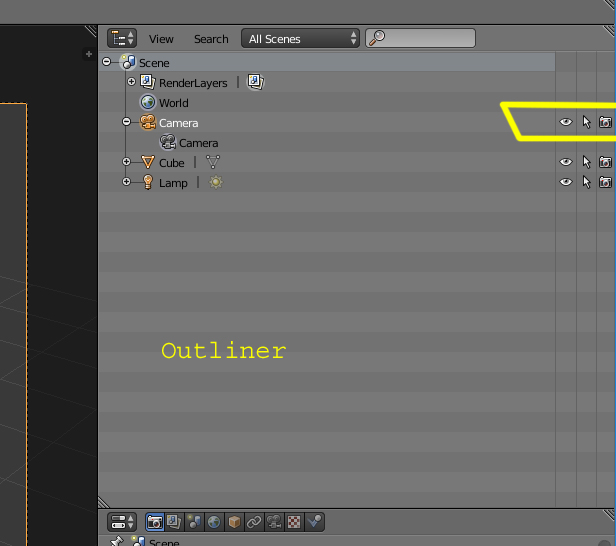The width and height of the screenshot is (616, 546).
Task: Click the render layer data icon after RenderLayers
Action: pos(255,82)
